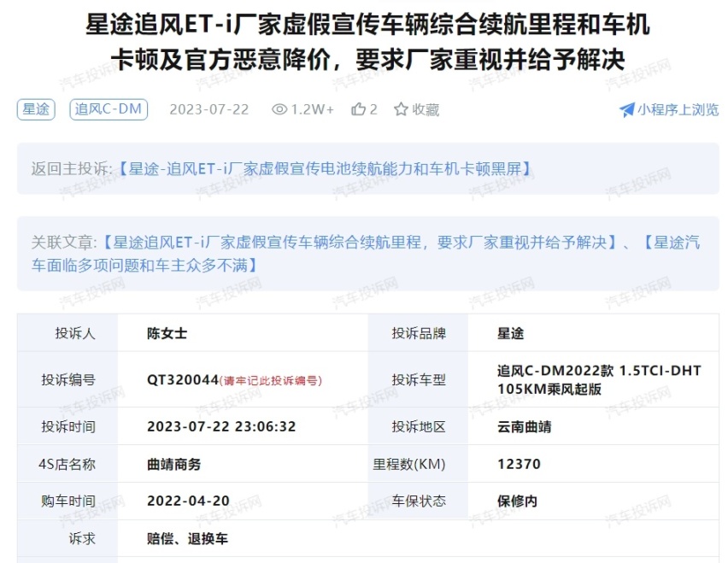Click the like count 2

tap(373, 109)
